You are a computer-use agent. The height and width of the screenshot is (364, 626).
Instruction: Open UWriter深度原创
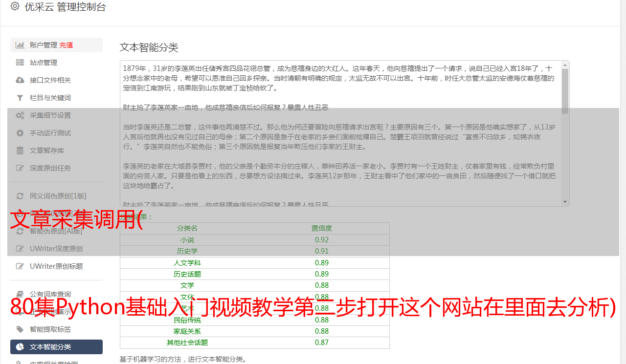tap(56, 249)
